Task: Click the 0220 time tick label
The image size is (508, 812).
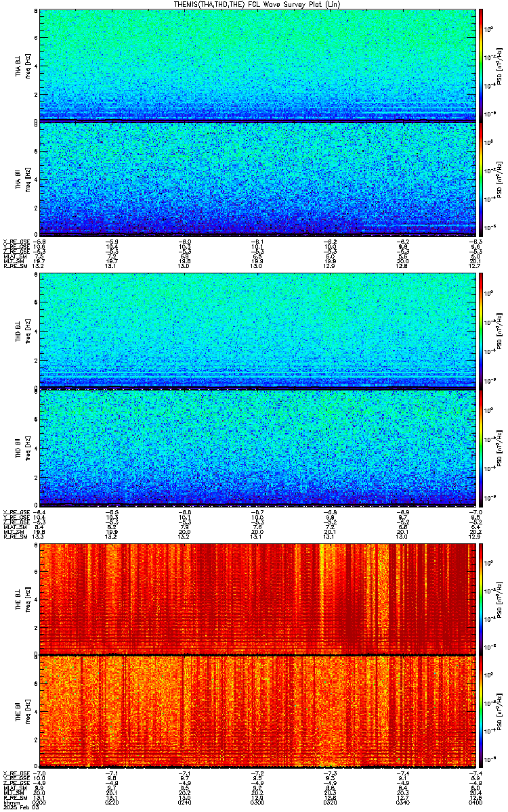Action: pos(113,802)
